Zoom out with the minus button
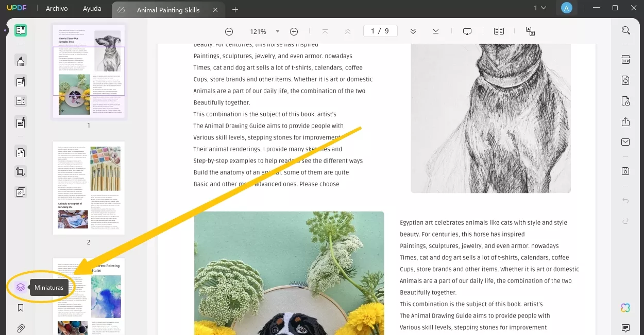 point(229,31)
